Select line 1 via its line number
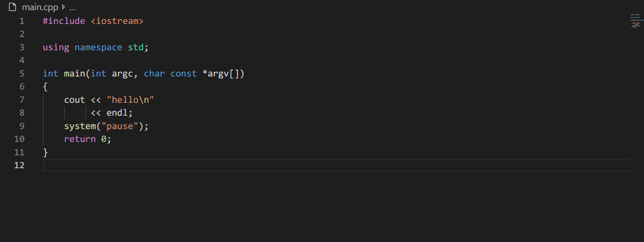 22,21
